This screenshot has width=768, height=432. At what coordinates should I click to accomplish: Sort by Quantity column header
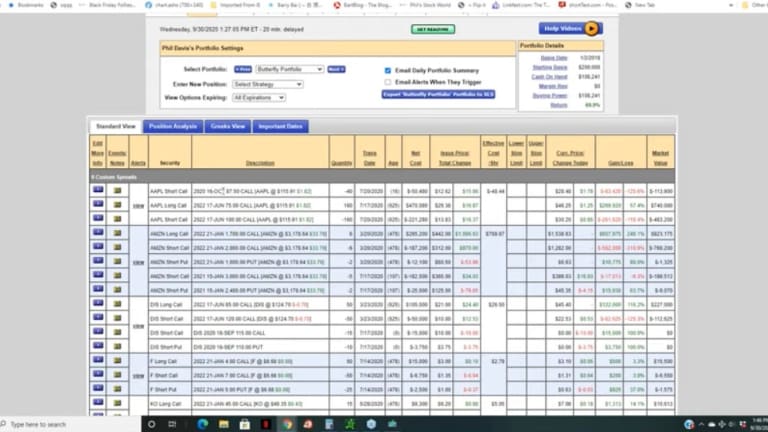[341, 163]
